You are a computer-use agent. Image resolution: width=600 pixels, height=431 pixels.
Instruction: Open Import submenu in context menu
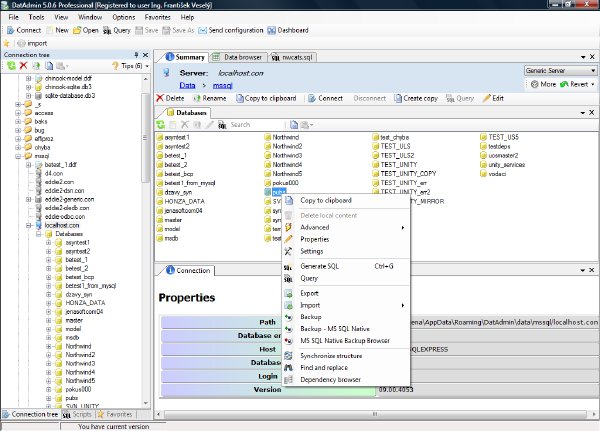pos(346,305)
